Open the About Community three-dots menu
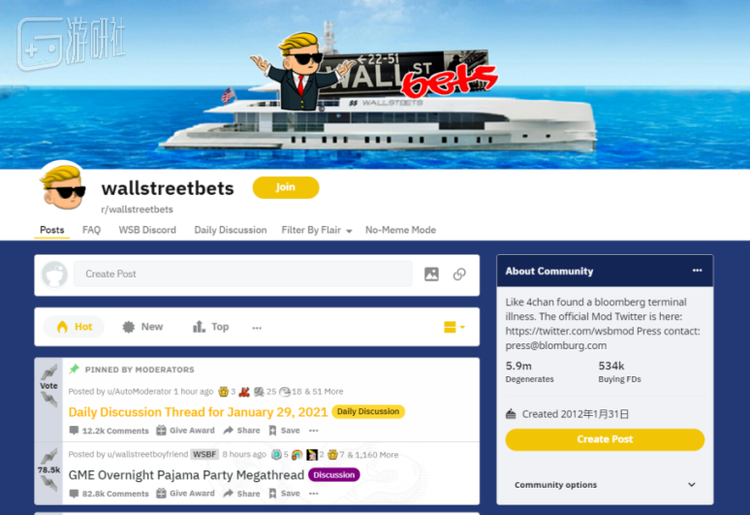Screen dimensions: 750x515 [697, 271]
